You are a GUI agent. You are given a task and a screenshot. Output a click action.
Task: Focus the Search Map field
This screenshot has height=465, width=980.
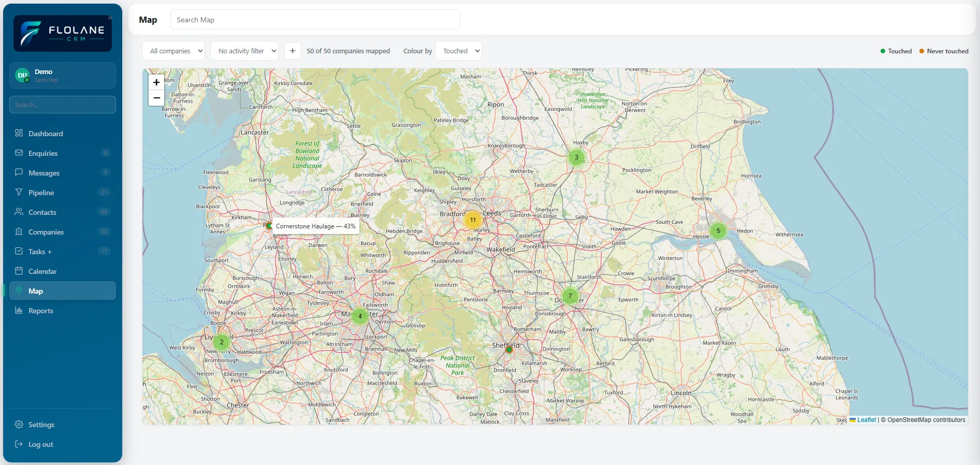[x=315, y=20]
